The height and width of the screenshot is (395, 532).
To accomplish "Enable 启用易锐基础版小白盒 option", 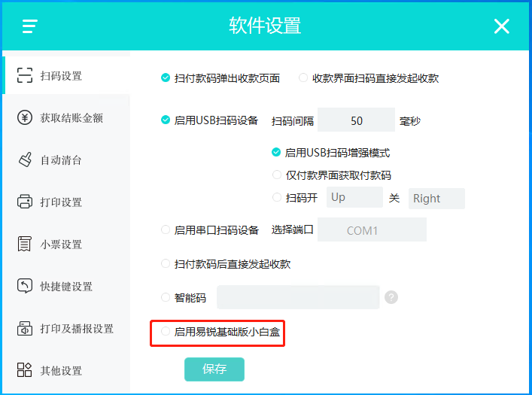I will [x=166, y=330].
